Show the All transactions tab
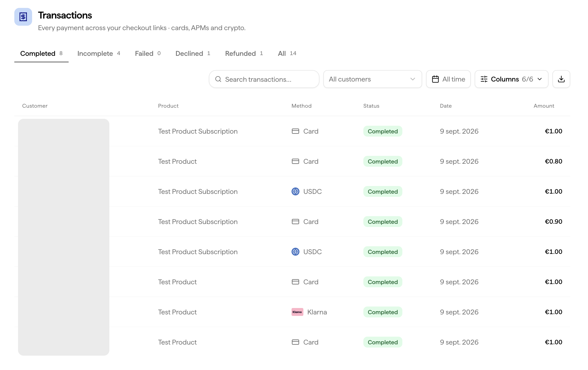The image size is (588, 370). click(x=287, y=53)
